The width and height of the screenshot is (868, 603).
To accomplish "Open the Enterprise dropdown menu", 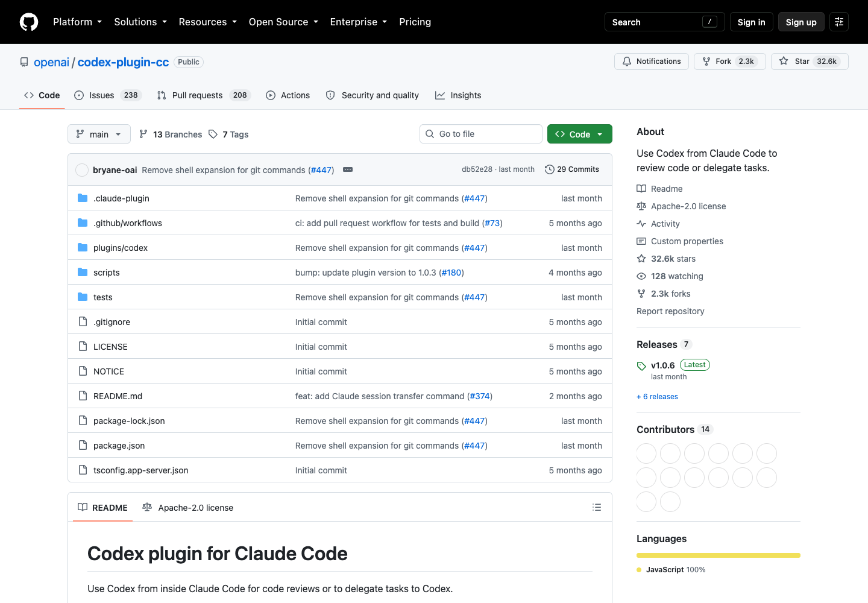I will coord(358,22).
